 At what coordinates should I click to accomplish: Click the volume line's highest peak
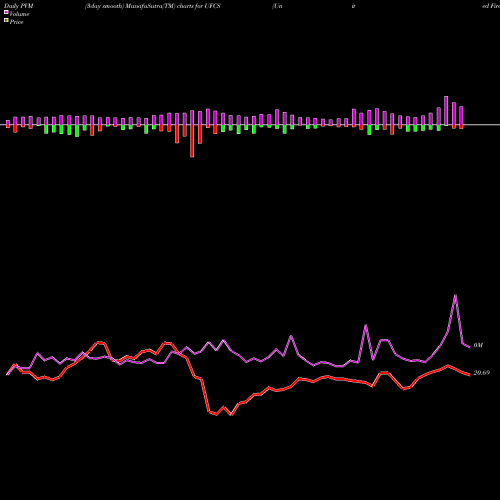[455, 295]
